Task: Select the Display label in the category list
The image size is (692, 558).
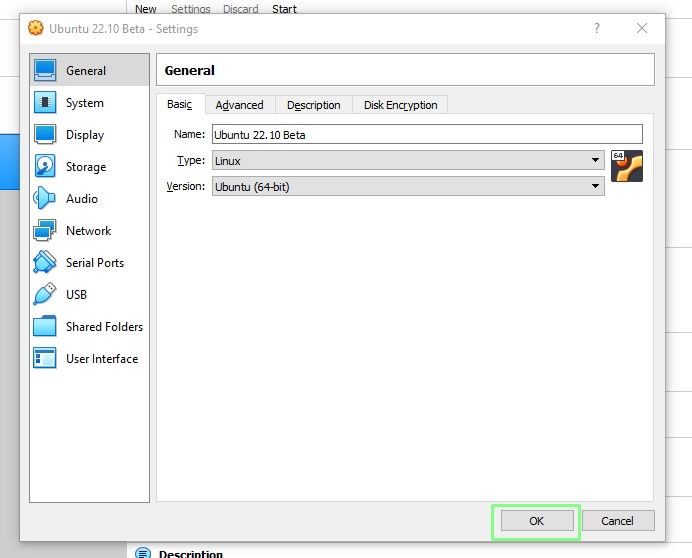Action: coord(85,135)
